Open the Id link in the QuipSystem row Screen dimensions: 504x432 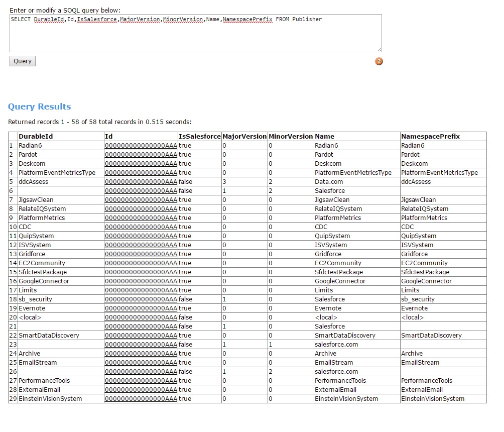click(141, 236)
